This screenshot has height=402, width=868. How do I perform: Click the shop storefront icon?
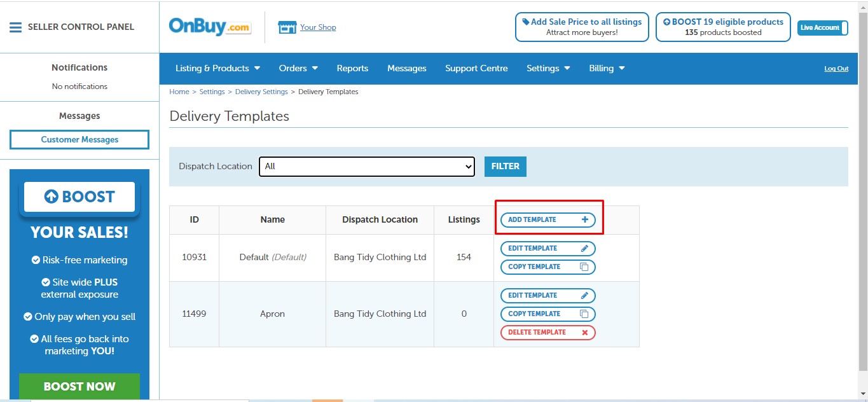(287, 27)
